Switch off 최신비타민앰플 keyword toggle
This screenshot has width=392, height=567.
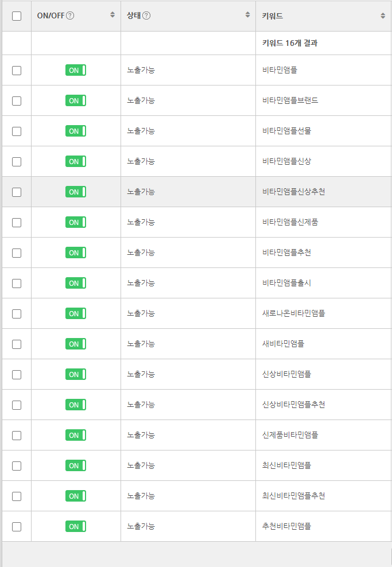(76, 465)
